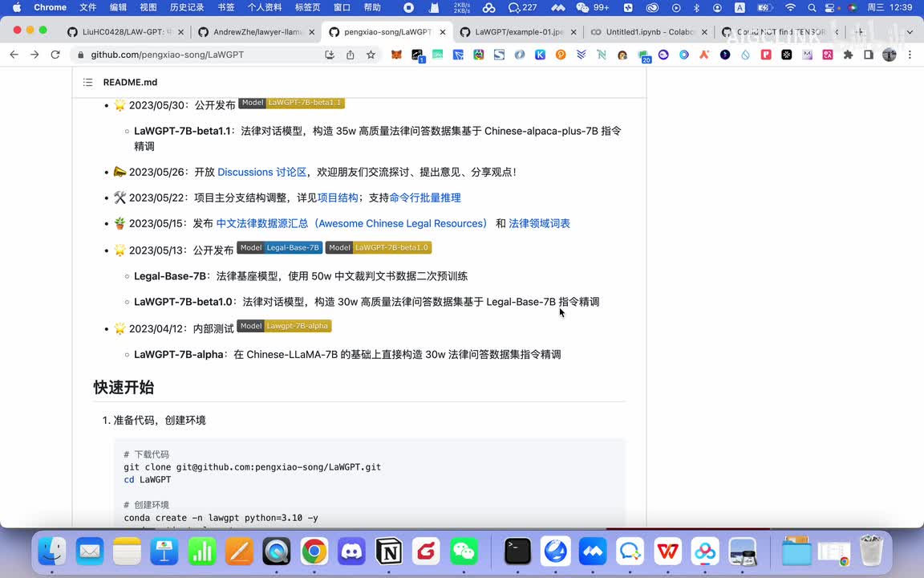Open WeChat from the dock
924x578 pixels.
(x=464, y=552)
